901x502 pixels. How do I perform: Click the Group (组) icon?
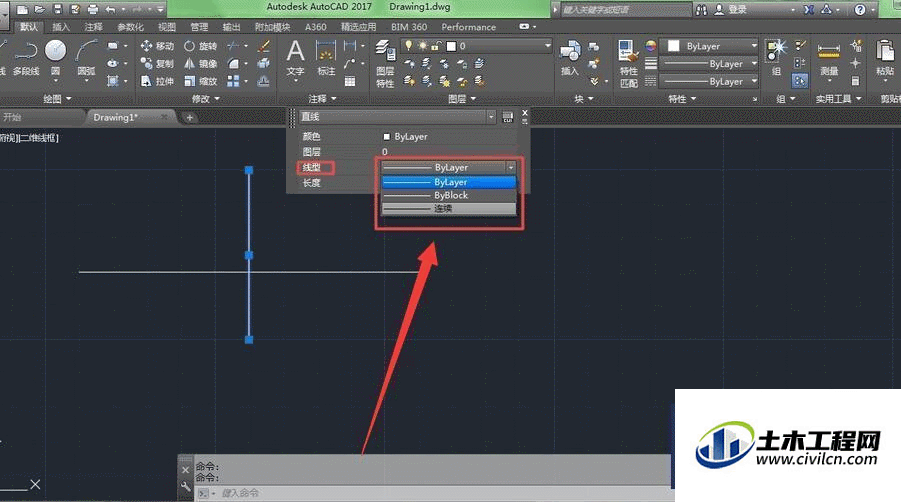click(x=776, y=57)
